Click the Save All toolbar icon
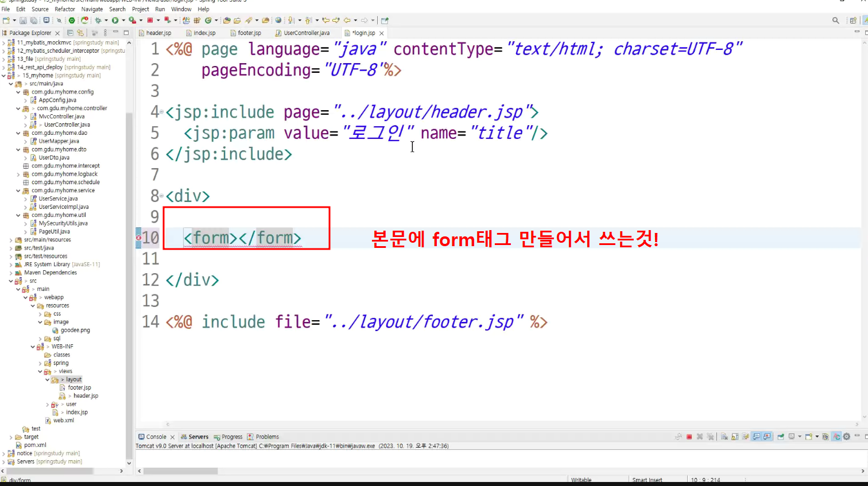The height and width of the screenshot is (486, 868). point(32,21)
